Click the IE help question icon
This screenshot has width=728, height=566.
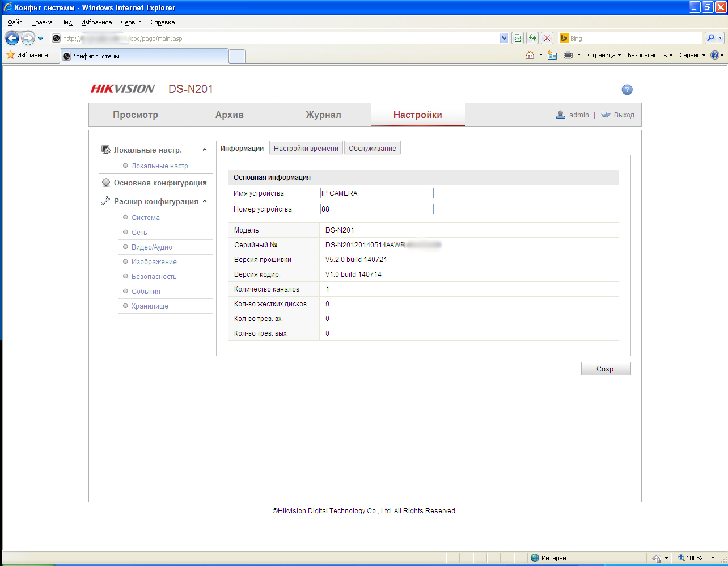714,55
